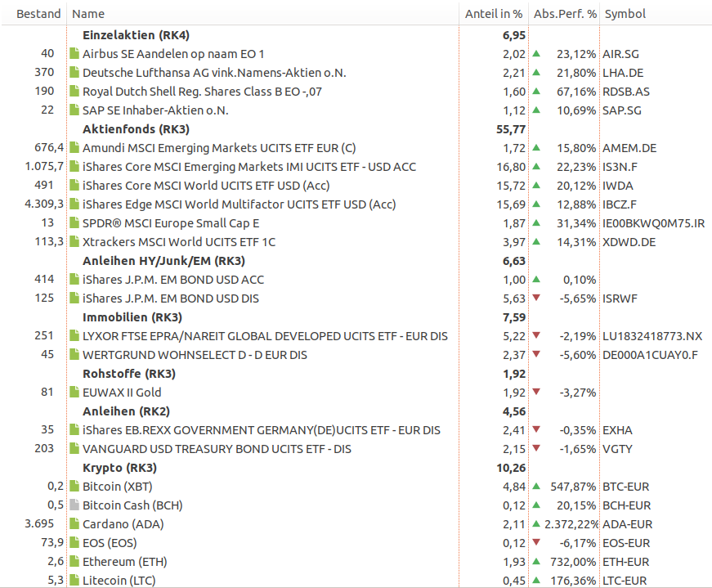
Task: Click the Deutsche Lufthansa security icon
Action: (x=74, y=72)
